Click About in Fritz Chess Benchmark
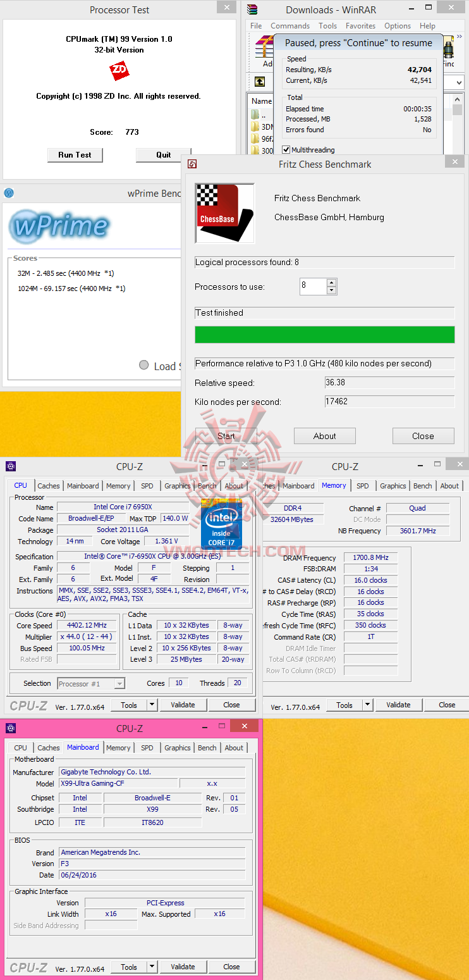 click(x=325, y=436)
